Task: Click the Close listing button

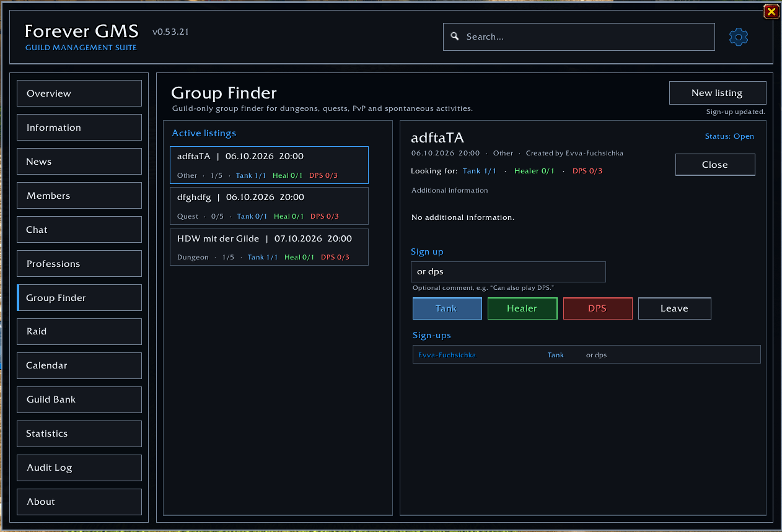Action: click(715, 165)
